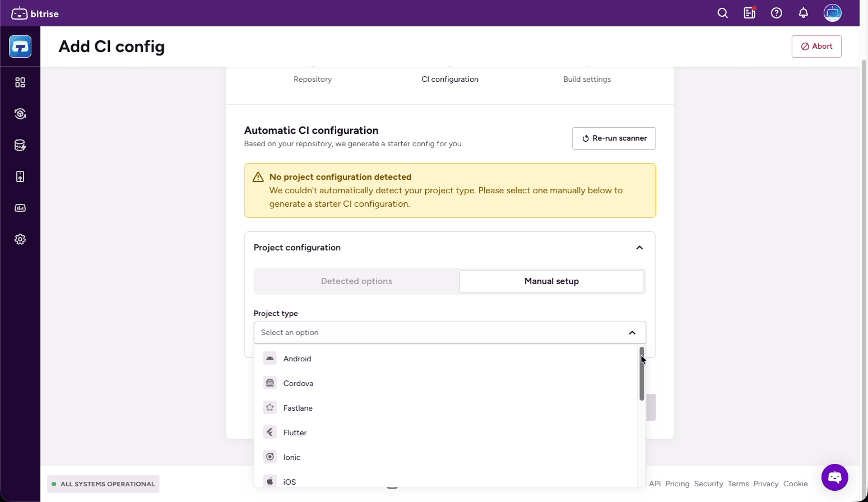This screenshot has height=502, width=868.
Task: Click the Re-run scanner button
Action: coord(614,138)
